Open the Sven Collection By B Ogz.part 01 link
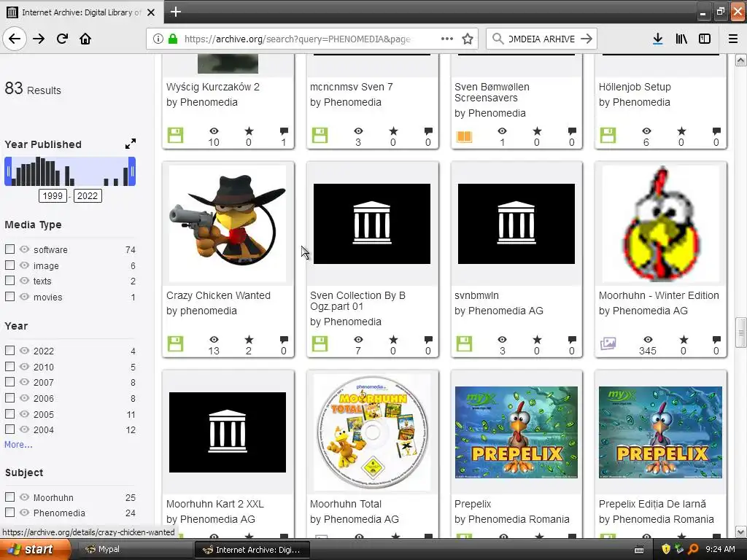The height and width of the screenshot is (560, 747). (357, 301)
